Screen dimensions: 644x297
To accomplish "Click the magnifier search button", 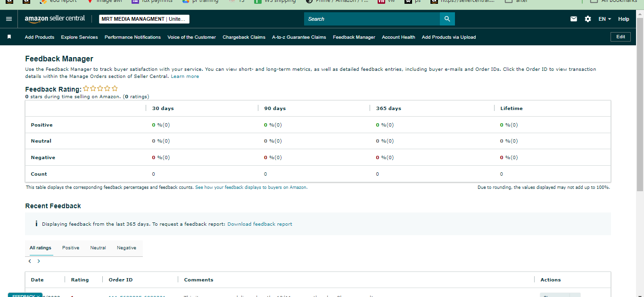I will (x=447, y=19).
